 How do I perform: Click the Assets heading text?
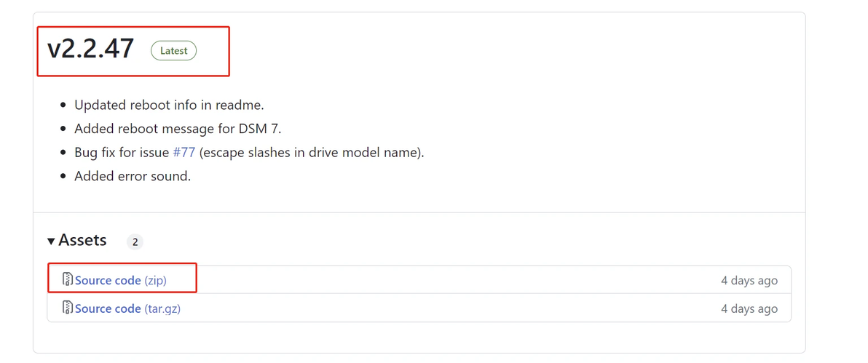pyautogui.click(x=82, y=240)
